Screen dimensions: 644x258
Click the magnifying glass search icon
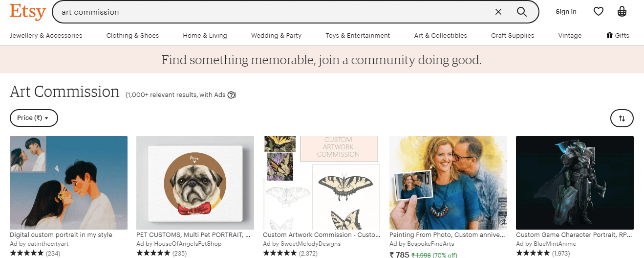coord(521,12)
